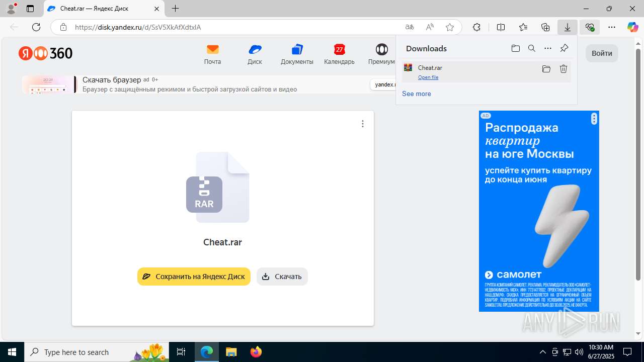
Task: Click the Open file link for Cheat.rar
Action: point(428,77)
